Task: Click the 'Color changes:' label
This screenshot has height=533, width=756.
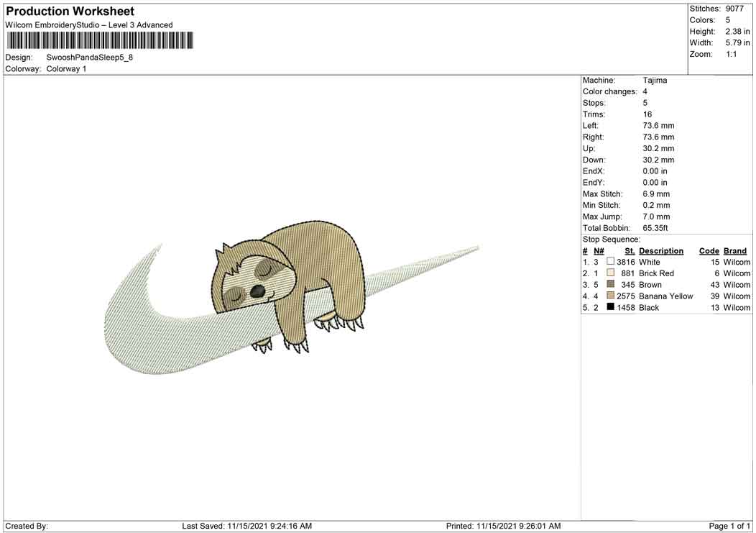Action: click(x=610, y=92)
